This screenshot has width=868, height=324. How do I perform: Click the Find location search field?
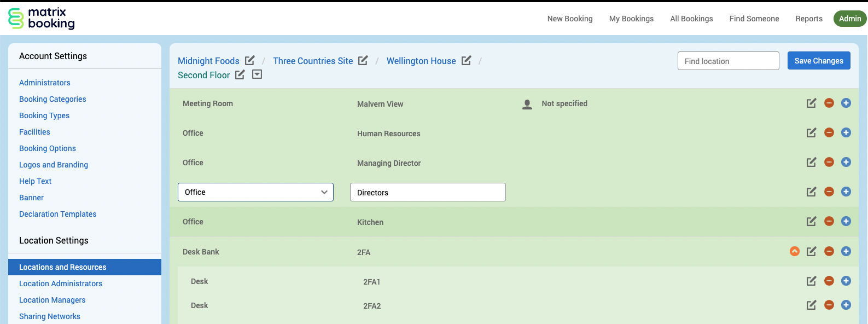coord(728,61)
